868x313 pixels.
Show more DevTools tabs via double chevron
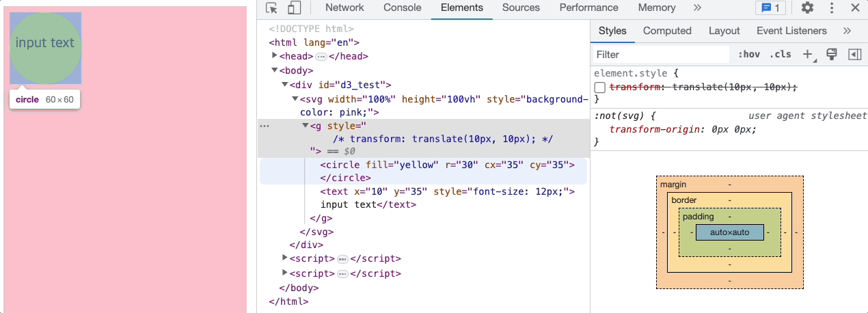(x=697, y=8)
